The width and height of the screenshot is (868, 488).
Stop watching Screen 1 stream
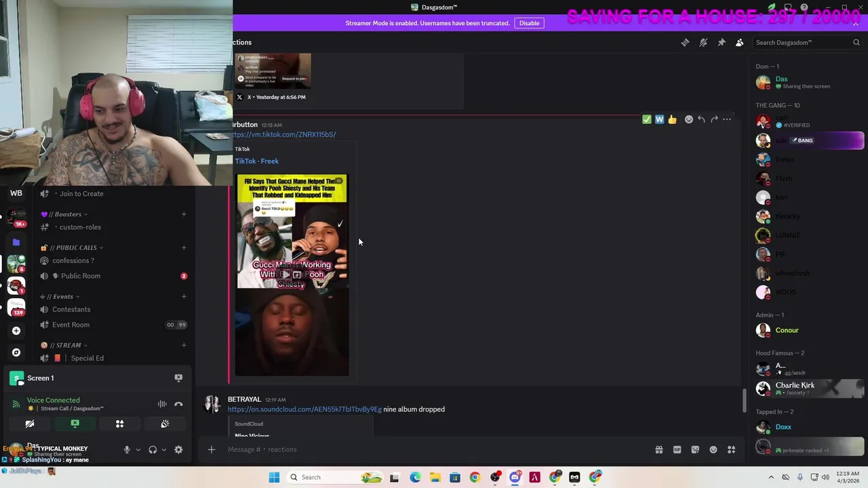pyautogui.click(x=178, y=378)
